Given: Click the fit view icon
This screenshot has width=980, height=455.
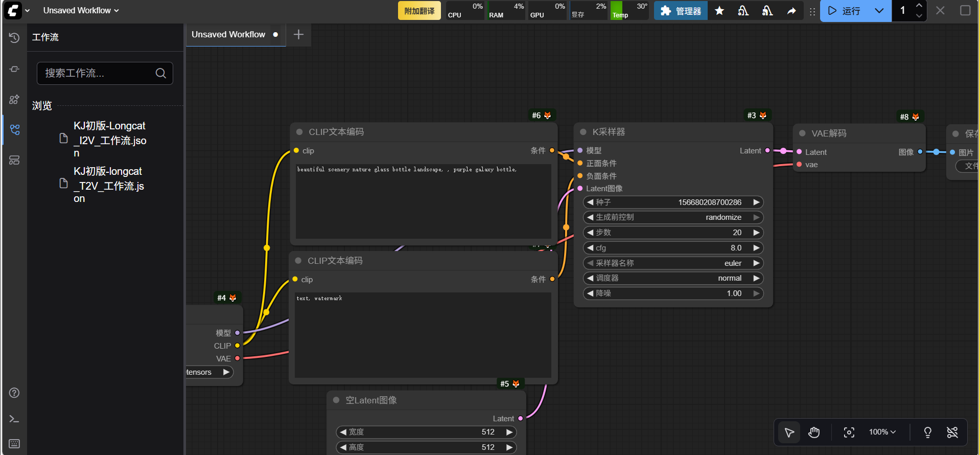Looking at the screenshot, I should [849, 433].
